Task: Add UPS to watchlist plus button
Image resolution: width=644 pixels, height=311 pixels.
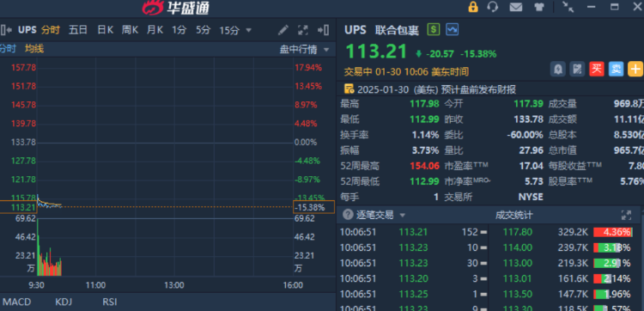Action: [x=635, y=69]
